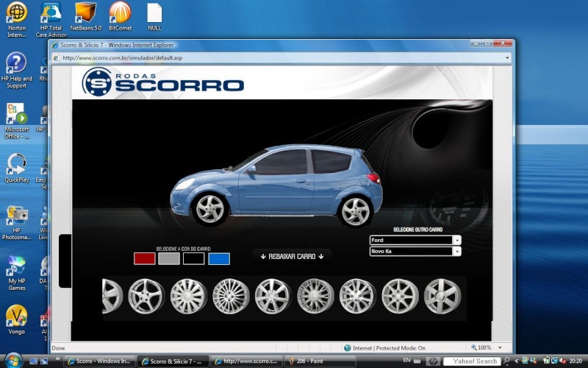Click the taskbar clock 20:20
The width and height of the screenshot is (588, 368).
click(576, 361)
